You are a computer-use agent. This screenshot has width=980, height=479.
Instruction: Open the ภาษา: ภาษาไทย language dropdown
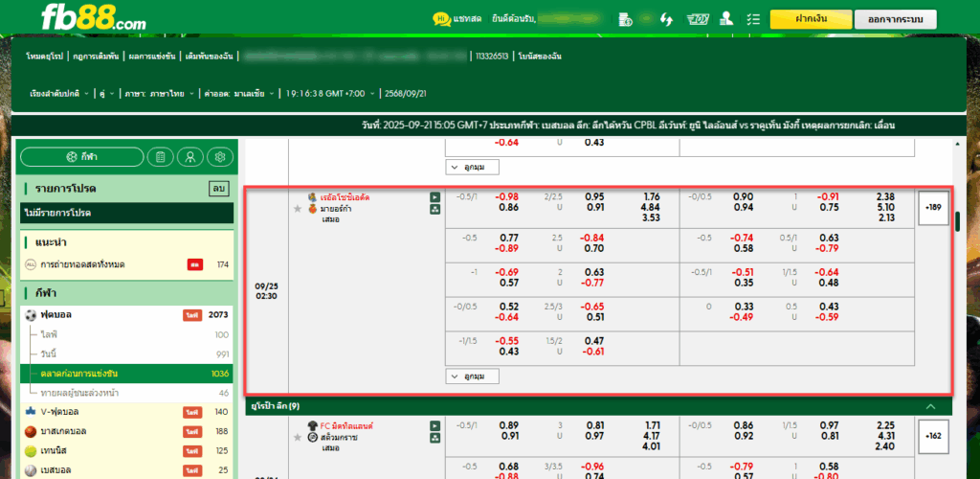pyautogui.click(x=160, y=94)
